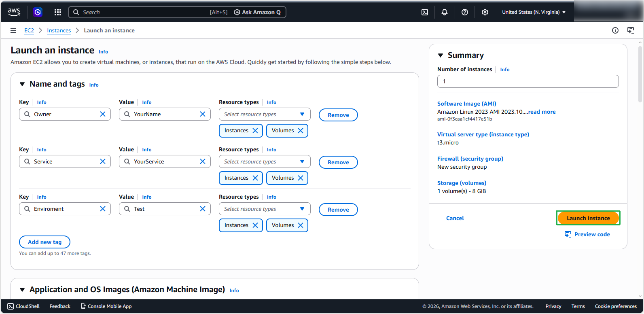Cancel the instance launch

pyautogui.click(x=455, y=218)
